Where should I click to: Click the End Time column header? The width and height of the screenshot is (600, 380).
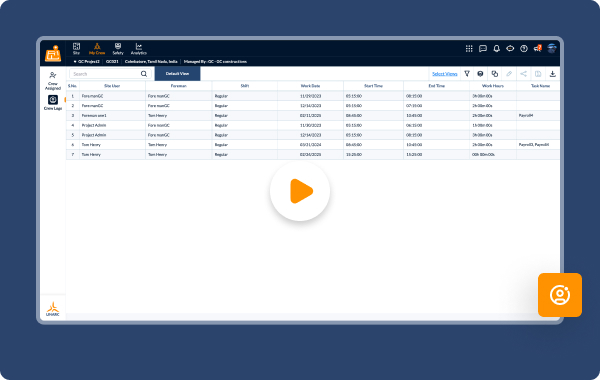click(437, 86)
